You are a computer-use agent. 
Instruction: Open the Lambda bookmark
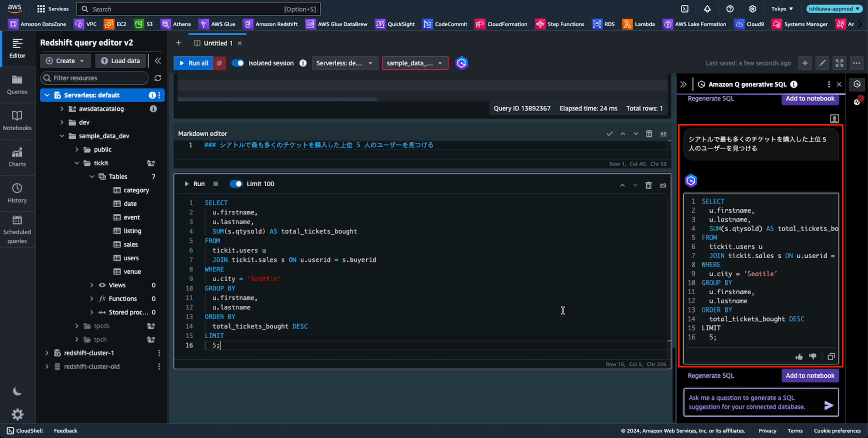click(x=638, y=24)
